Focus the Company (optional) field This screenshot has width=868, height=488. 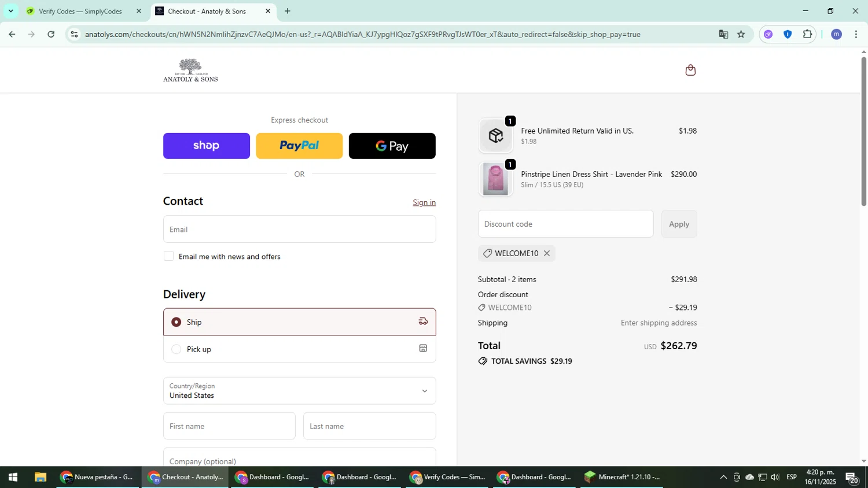click(x=299, y=457)
